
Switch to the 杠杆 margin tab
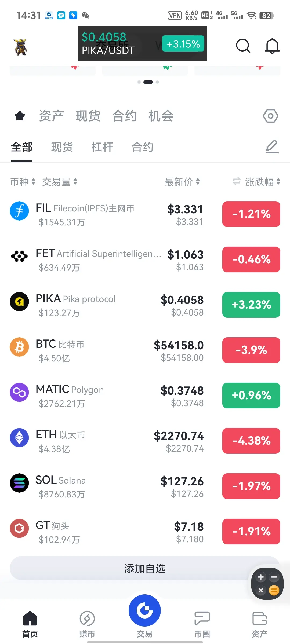pyautogui.click(x=102, y=147)
